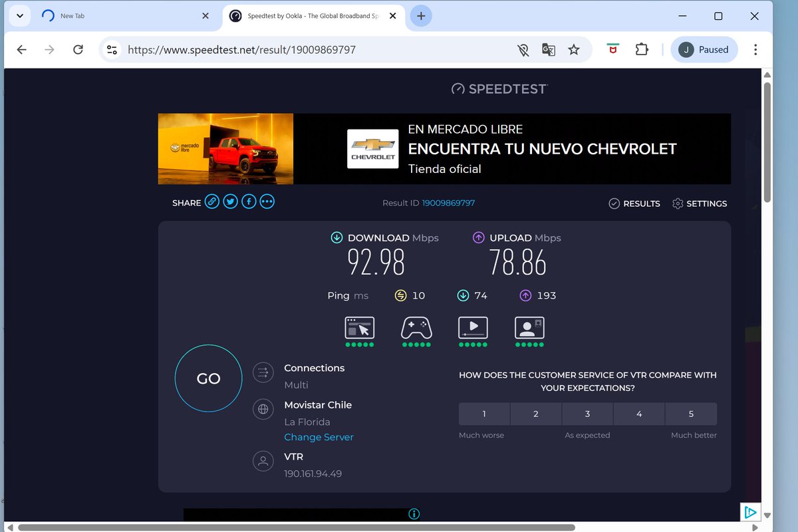
Task: Click the 78.86 upload speed value
Action: point(518,263)
